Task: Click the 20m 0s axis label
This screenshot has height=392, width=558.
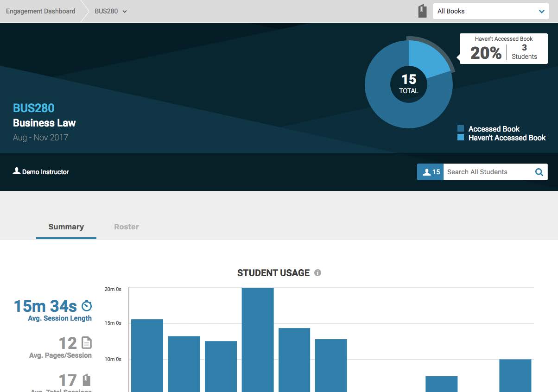Action: [x=113, y=289]
